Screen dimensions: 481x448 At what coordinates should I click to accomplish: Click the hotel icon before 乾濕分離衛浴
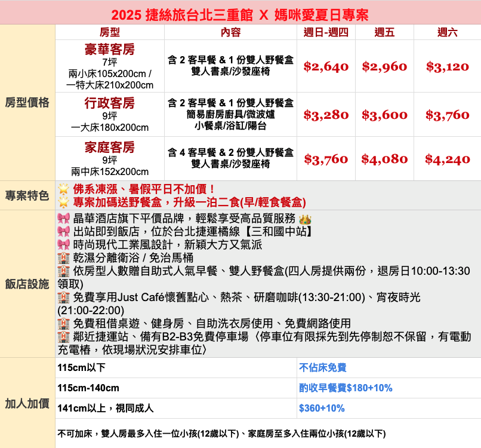click(63, 257)
